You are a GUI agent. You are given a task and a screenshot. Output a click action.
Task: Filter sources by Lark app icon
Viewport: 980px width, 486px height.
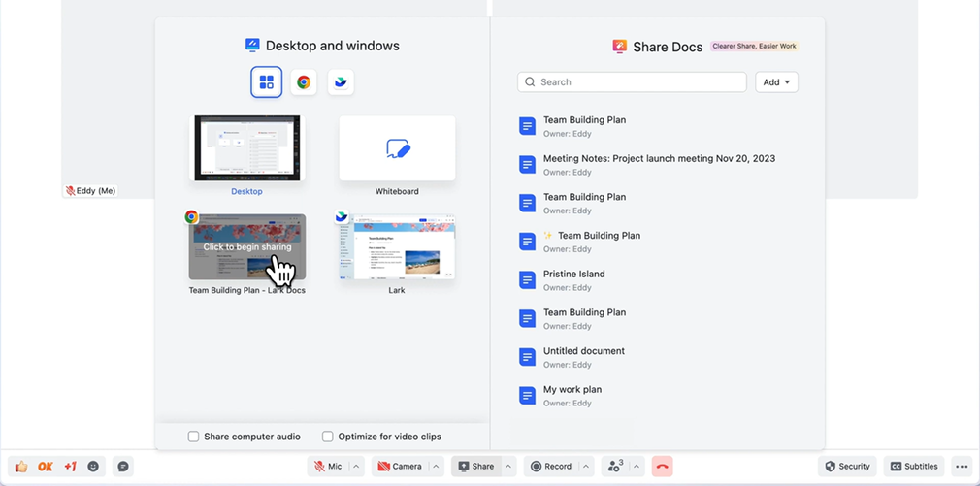pos(341,82)
